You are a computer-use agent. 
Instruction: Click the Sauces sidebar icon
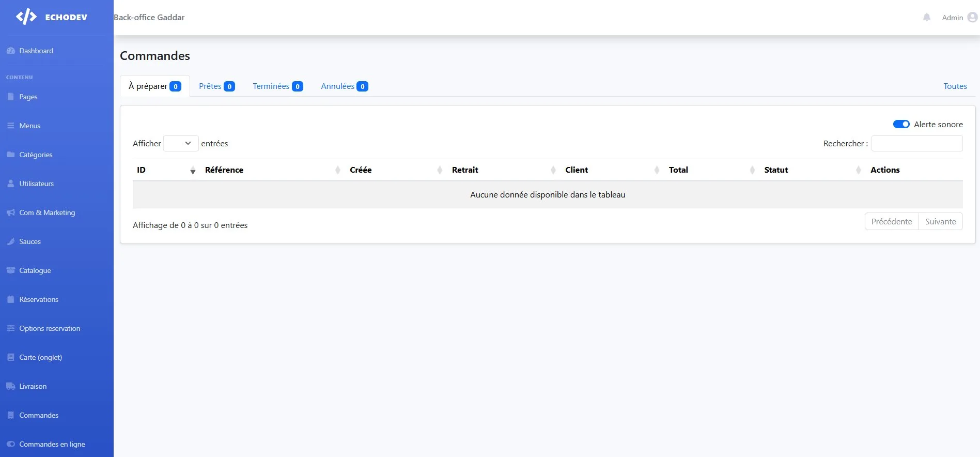pyautogui.click(x=11, y=241)
